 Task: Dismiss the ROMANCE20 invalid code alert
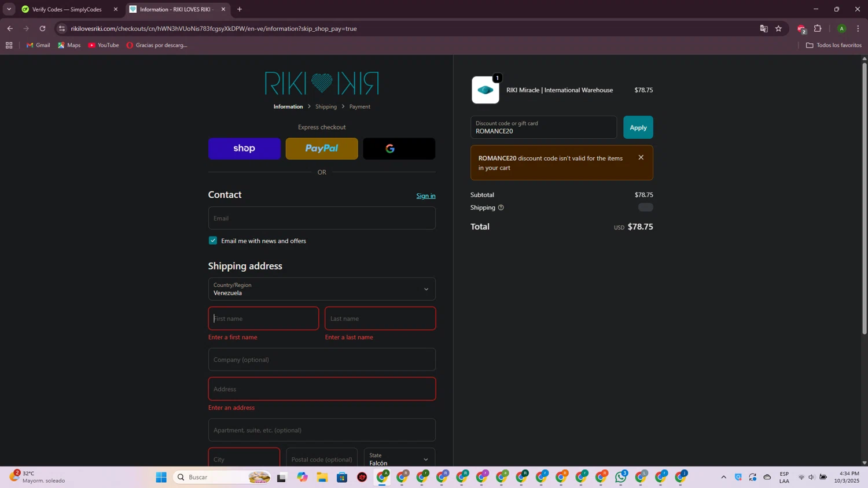coord(641,157)
